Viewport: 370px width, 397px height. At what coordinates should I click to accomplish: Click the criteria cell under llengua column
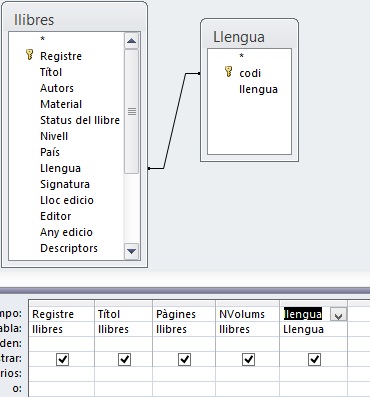coord(314,374)
